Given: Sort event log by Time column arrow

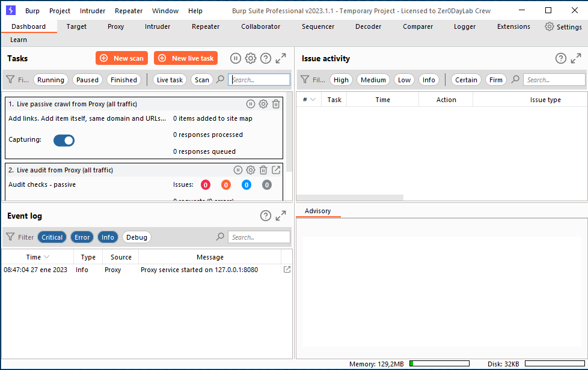Looking at the screenshot, I should [x=47, y=257].
